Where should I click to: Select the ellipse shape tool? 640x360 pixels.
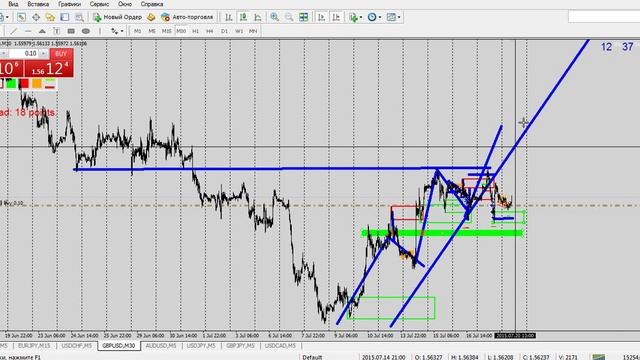point(86,31)
